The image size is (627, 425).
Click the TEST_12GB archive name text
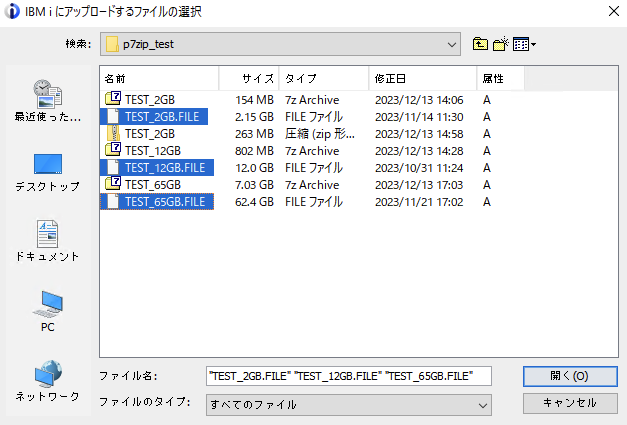tap(153, 151)
